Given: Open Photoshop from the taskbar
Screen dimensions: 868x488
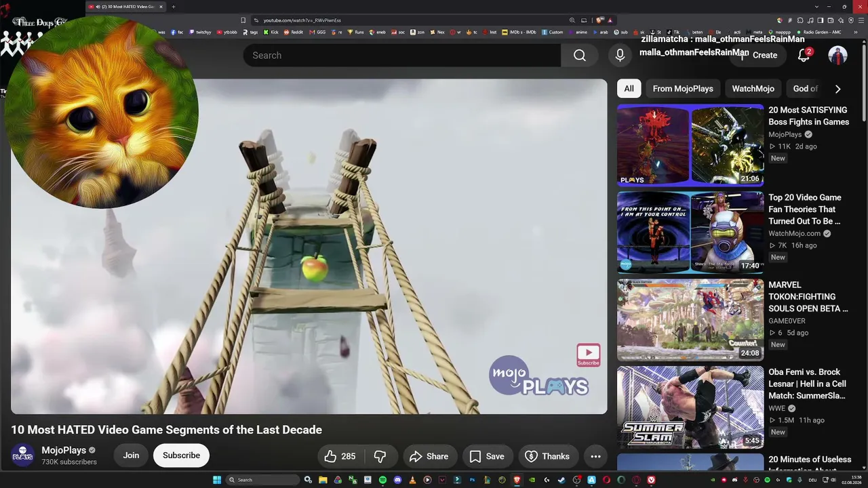Looking at the screenshot, I should click(x=472, y=480).
